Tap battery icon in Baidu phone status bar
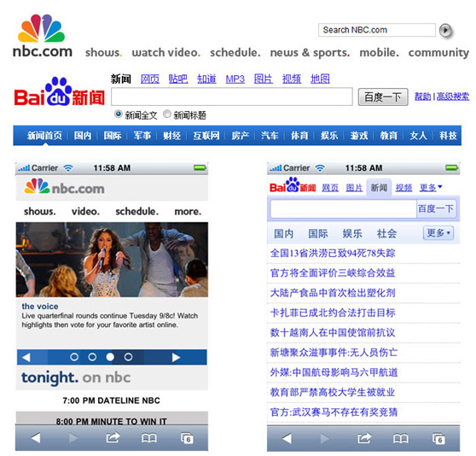This screenshot has width=476, height=456. pos(451,167)
